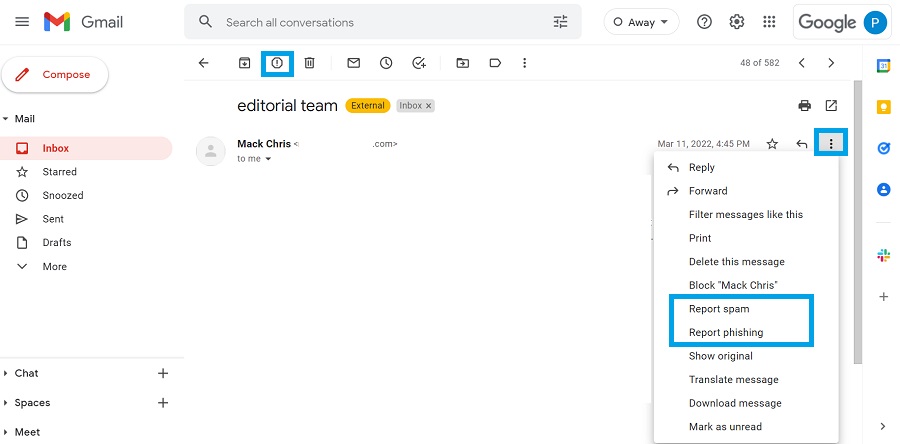Viewport: 900px width, 444px height.
Task: Open the Labels icon
Action: (x=495, y=63)
